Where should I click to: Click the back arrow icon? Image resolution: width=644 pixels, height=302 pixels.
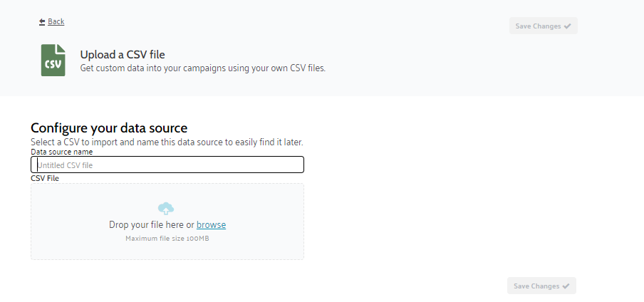pos(42,22)
